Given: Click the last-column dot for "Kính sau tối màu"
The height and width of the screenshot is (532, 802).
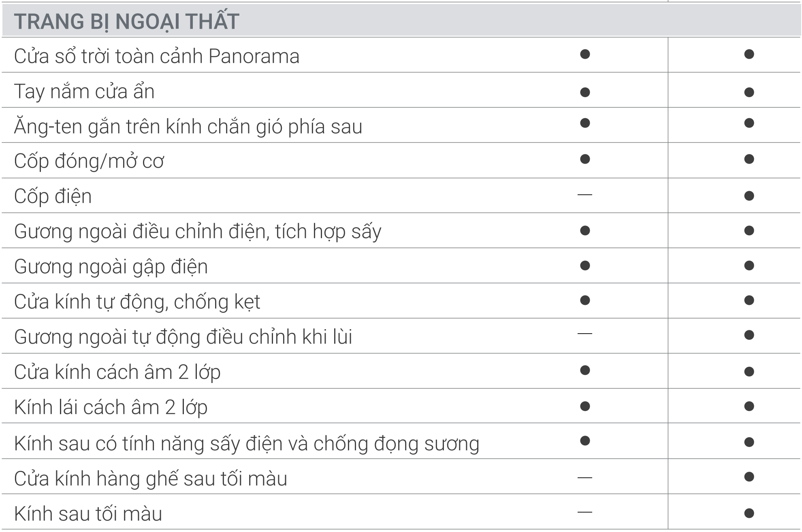Looking at the screenshot, I should click(749, 513).
